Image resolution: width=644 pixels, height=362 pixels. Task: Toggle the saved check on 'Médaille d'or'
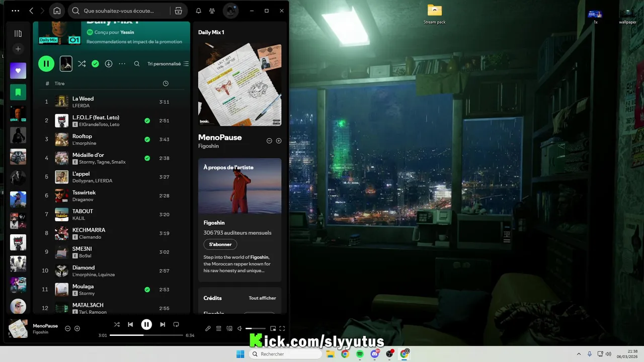pyautogui.click(x=147, y=158)
